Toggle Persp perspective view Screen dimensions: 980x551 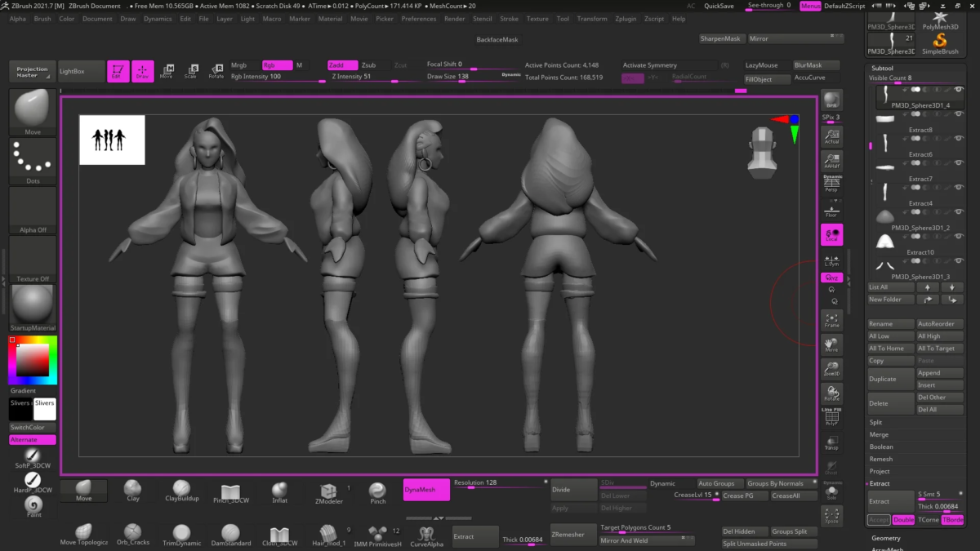pos(831,184)
